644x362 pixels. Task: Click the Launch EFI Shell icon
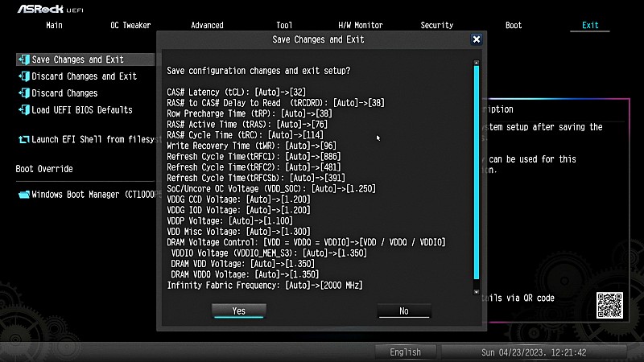click(x=23, y=139)
